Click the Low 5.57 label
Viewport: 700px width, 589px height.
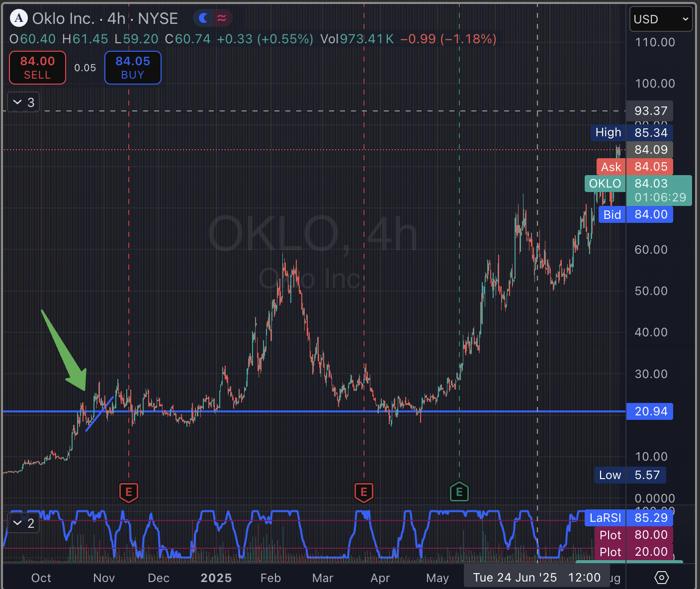[630, 475]
